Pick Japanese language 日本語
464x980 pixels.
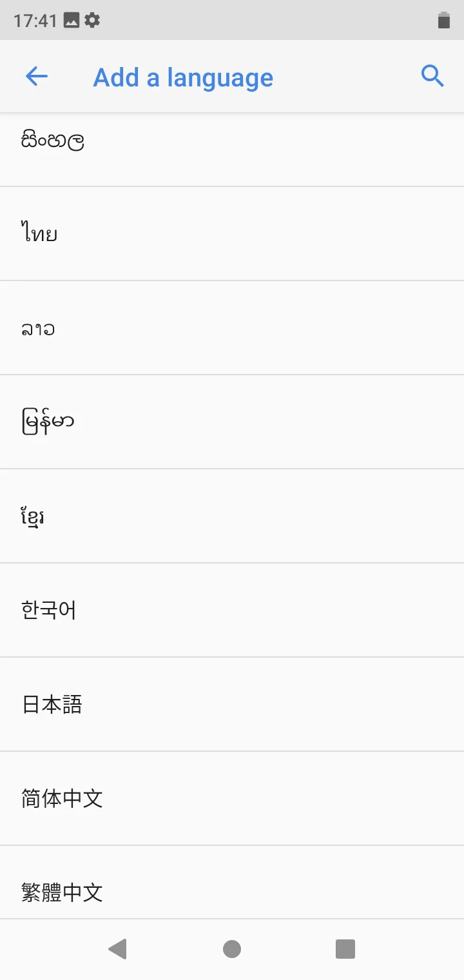coord(232,704)
